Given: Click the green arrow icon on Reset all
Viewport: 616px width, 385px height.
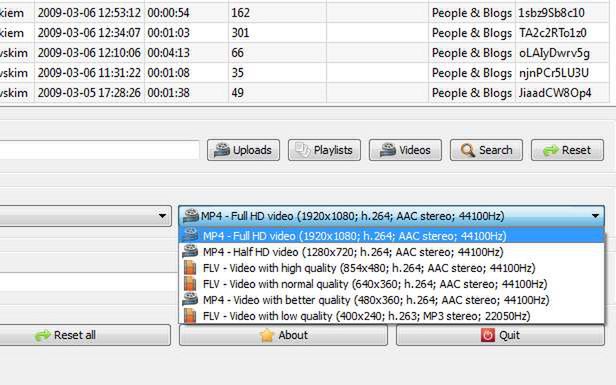Looking at the screenshot, I should pyautogui.click(x=42, y=335).
